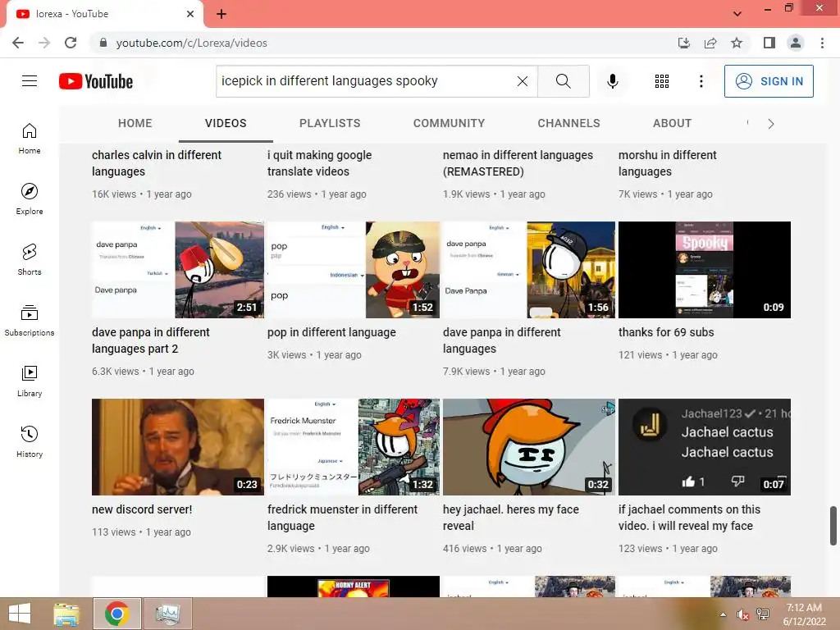This screenshot has height=630, width=840.
Task: Open 'dave panpa in different languages part 2' title
Action: coord(151,340)
